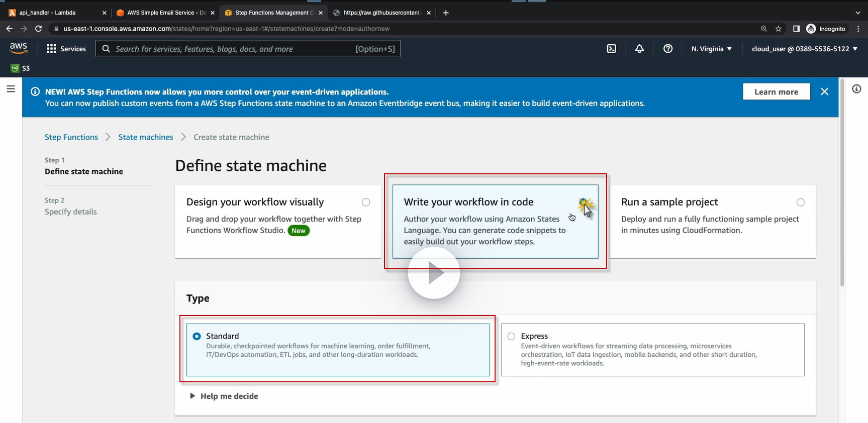Click the Learn more button
Screen dimensions: 868x423
[x=776, y=92]
